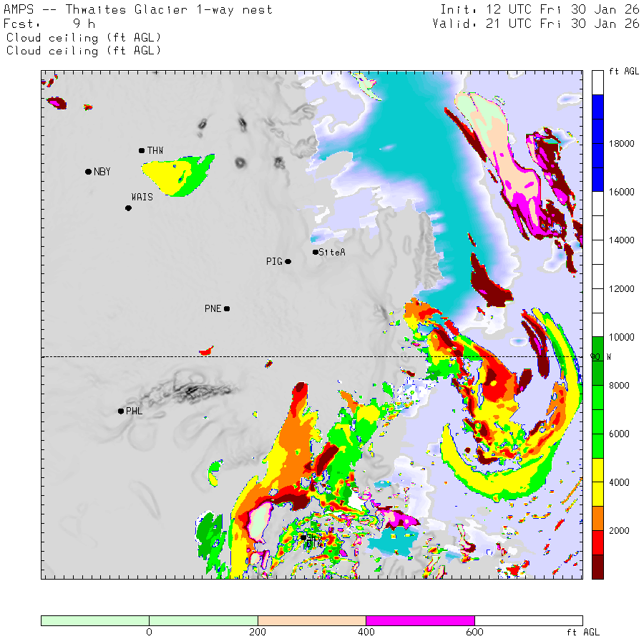
Task: Click the 0 label on the bottom legend
Action: (149, 632)
